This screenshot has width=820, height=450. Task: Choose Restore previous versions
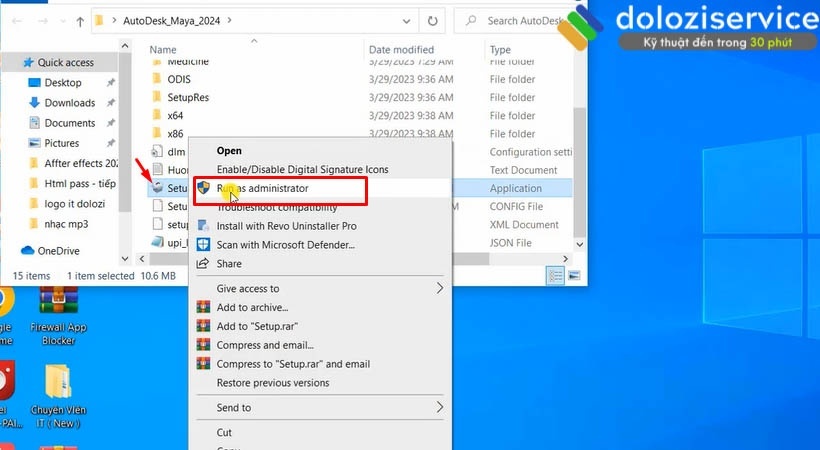tap(273, 383)
